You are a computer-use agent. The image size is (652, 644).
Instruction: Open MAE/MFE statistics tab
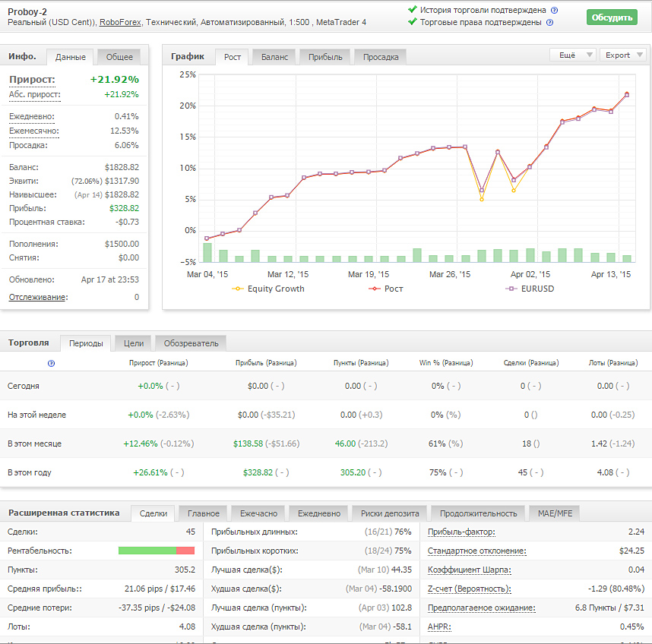click(555, 513)
